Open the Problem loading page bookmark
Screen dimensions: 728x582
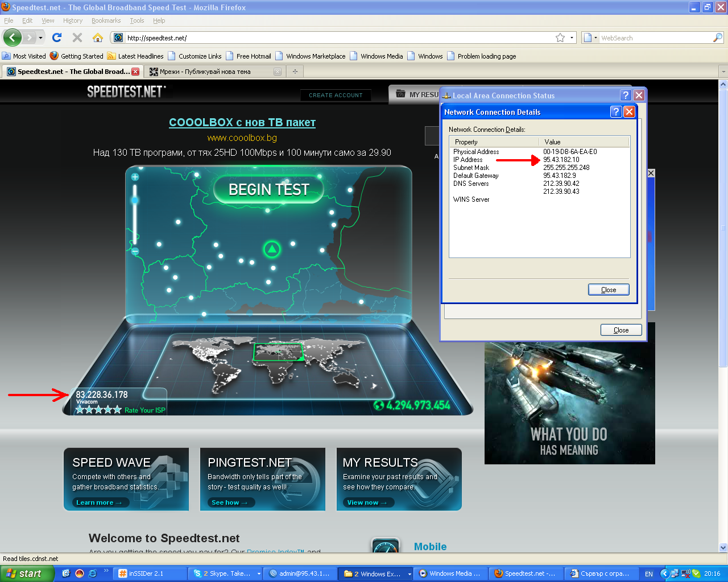(482, 56)
